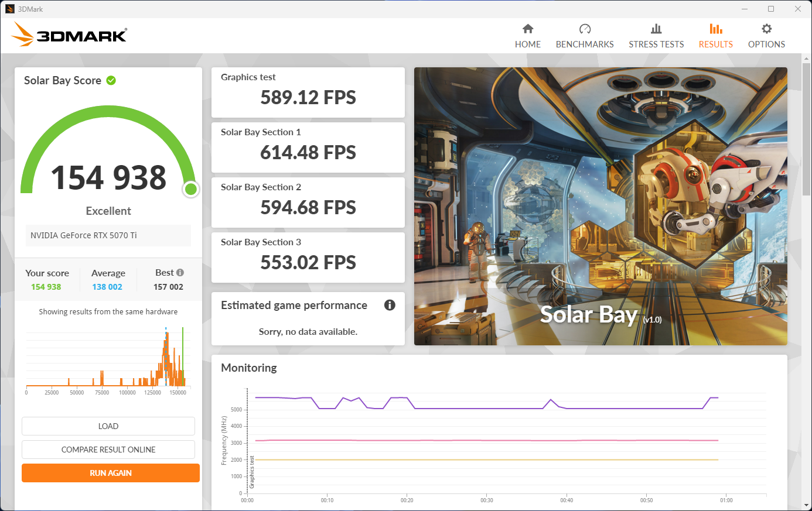Click the scrollbar down arrow
This screenshot has width=812, height=511.
pos(806,505)
